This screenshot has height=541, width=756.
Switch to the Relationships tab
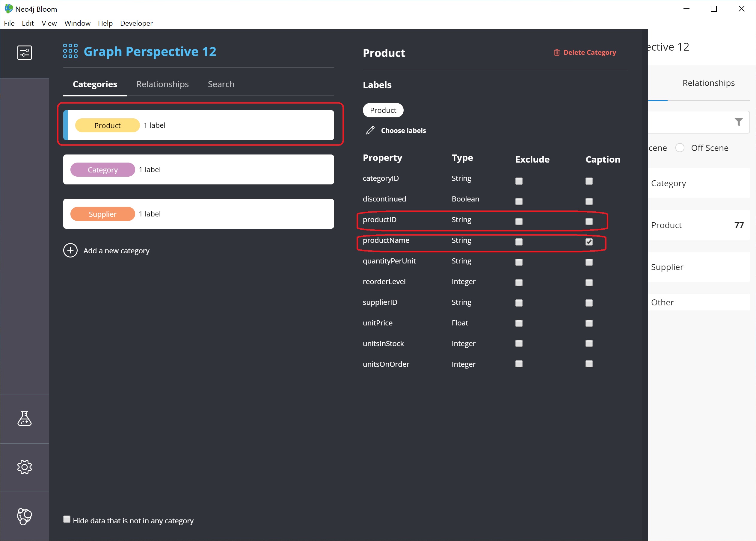coord(162,84)
